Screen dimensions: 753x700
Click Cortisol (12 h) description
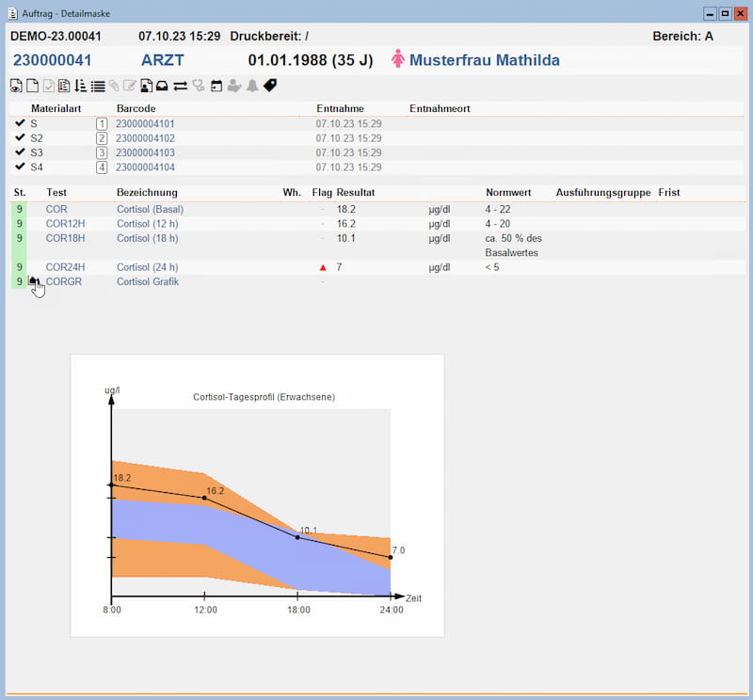pos(148,224)
